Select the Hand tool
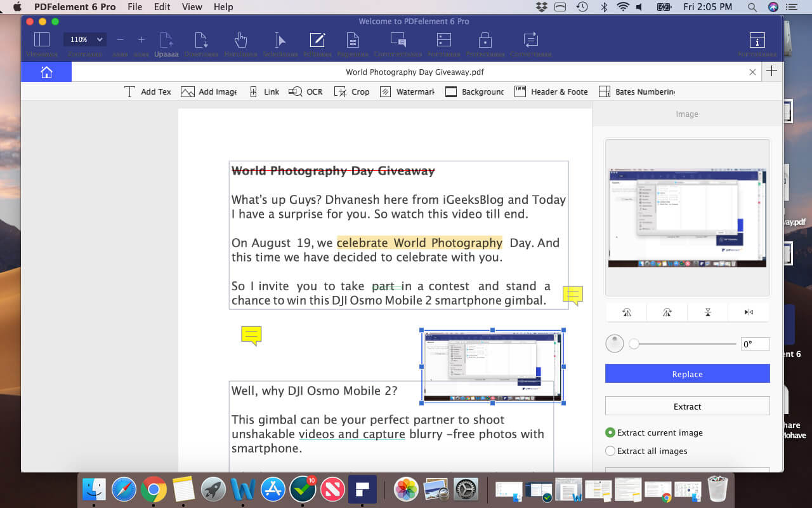This screenshot has width=812, height=508. pos(240,39)
